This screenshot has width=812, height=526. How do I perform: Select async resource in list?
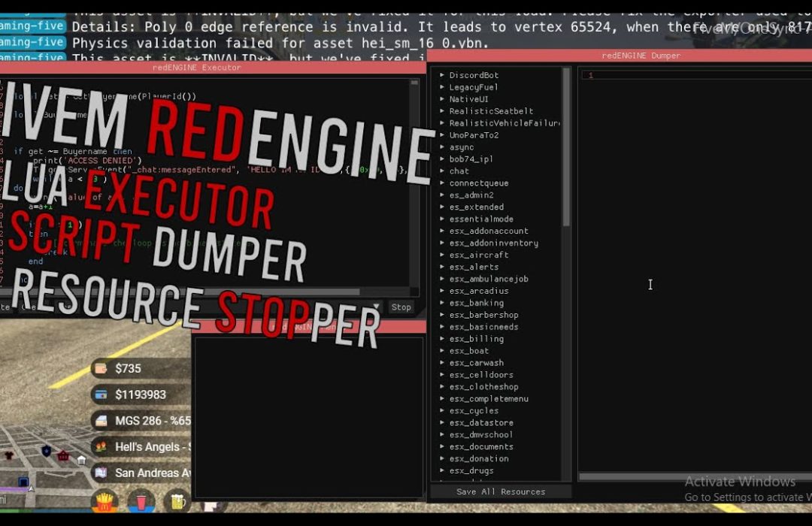(462, 147)
